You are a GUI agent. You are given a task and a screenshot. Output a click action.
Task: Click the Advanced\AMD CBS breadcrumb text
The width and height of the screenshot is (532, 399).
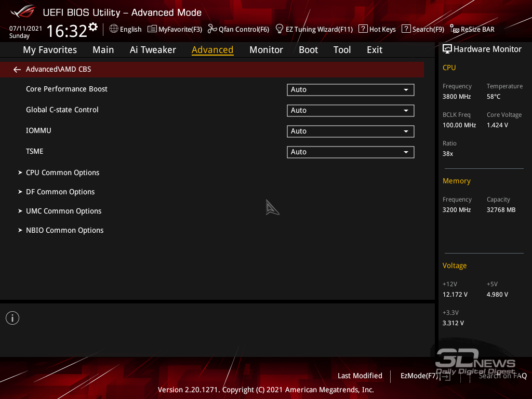(58, 70)
